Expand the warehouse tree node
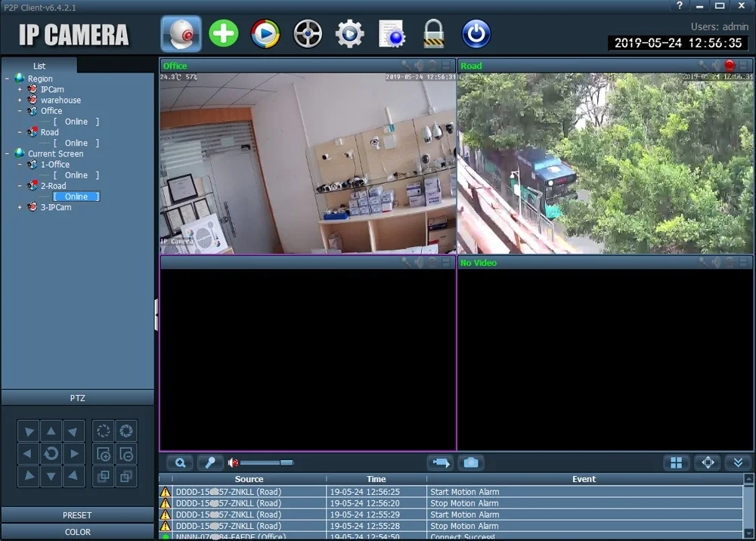 coord(20,100)
